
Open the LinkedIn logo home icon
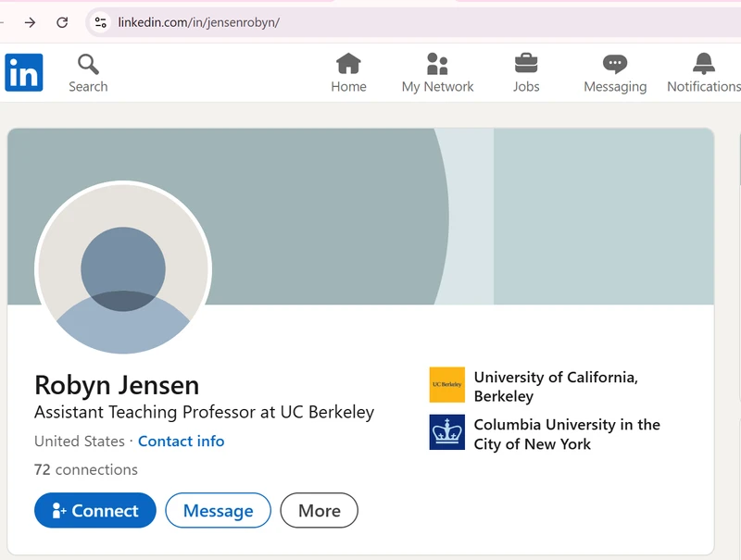tap(24, 72)
